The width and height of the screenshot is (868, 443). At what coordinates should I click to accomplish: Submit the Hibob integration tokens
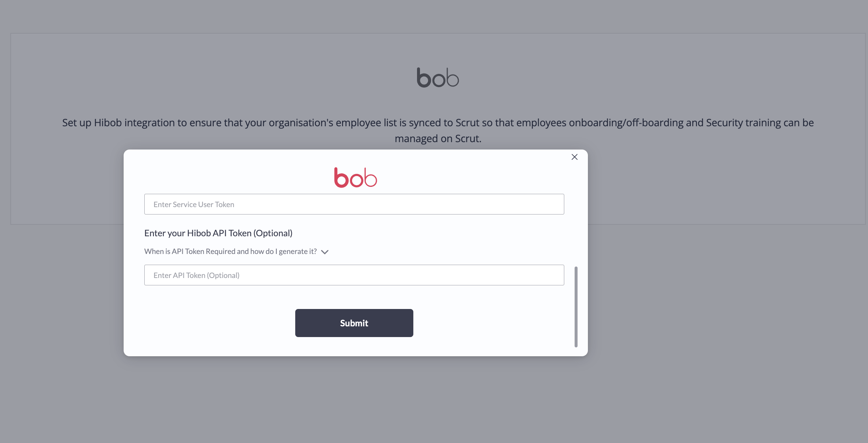(x=354, y=323)
